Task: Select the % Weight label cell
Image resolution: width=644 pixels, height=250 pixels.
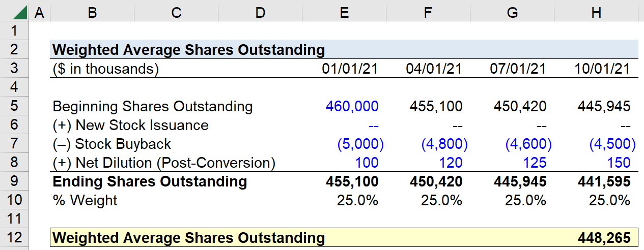Action: tap(85, 200)
